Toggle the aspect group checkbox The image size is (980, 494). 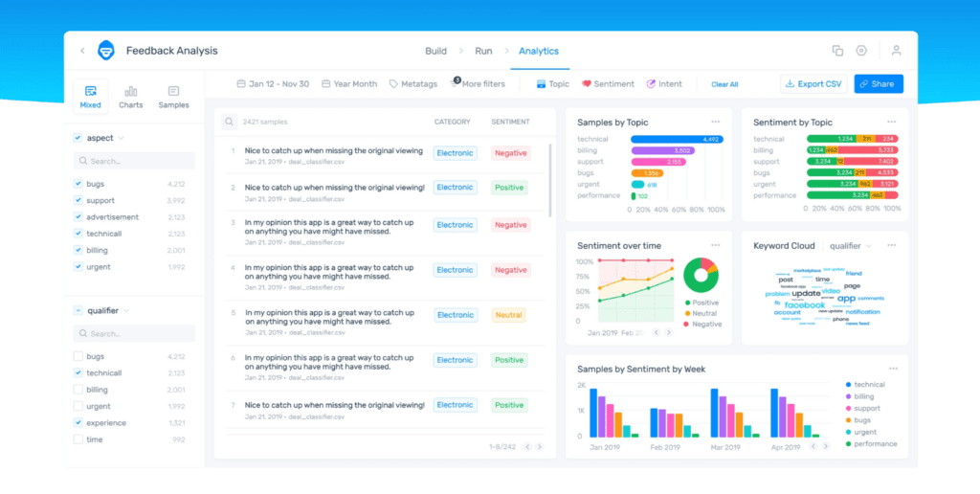point(78,138)
